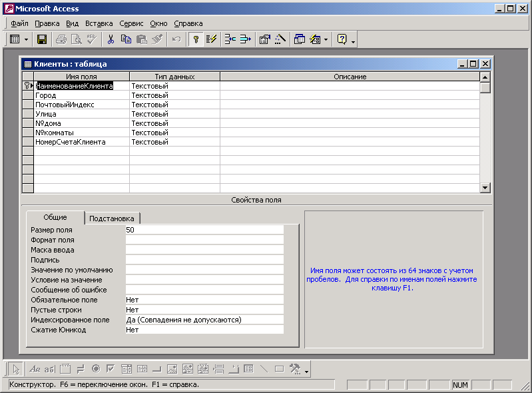Viewport: 532px width, 393px height.
Task: Select the Option Button toolbox tool
Action: tap(96, 369)
